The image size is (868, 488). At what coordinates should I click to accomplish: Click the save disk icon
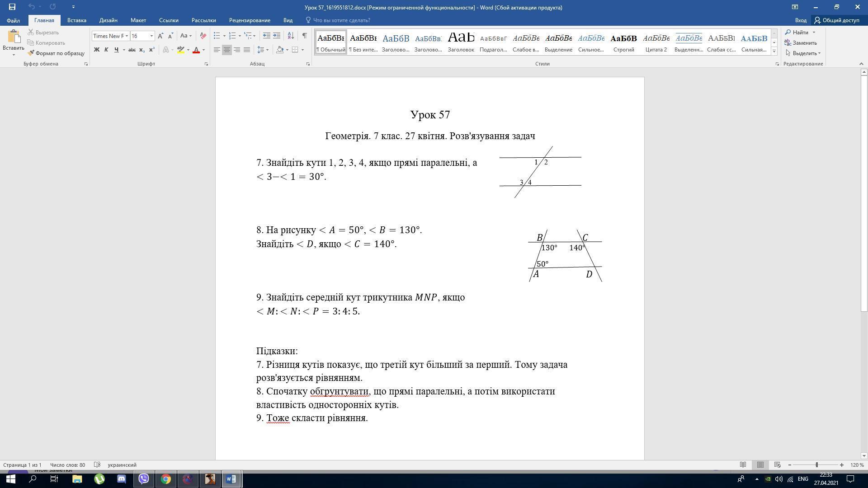12,7
